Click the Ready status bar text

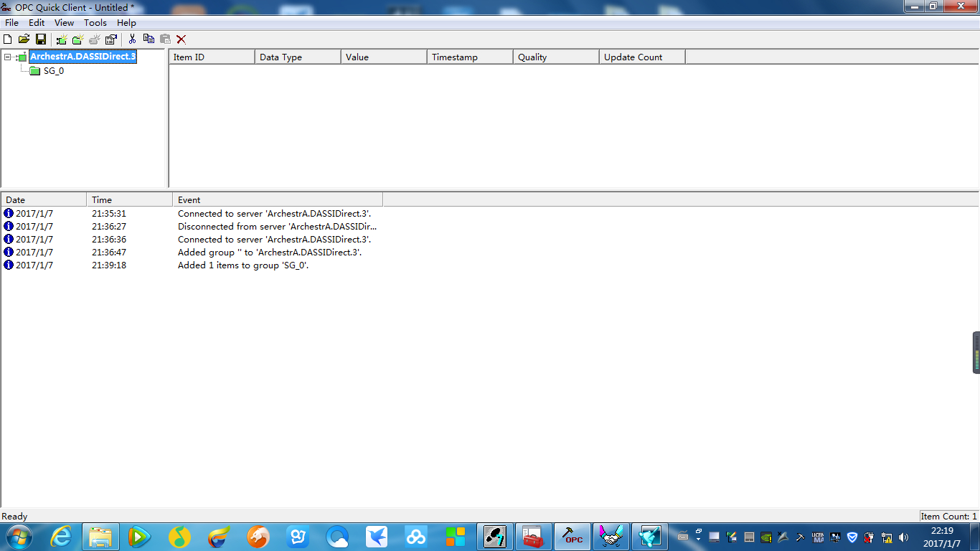(x=14, y=517)
